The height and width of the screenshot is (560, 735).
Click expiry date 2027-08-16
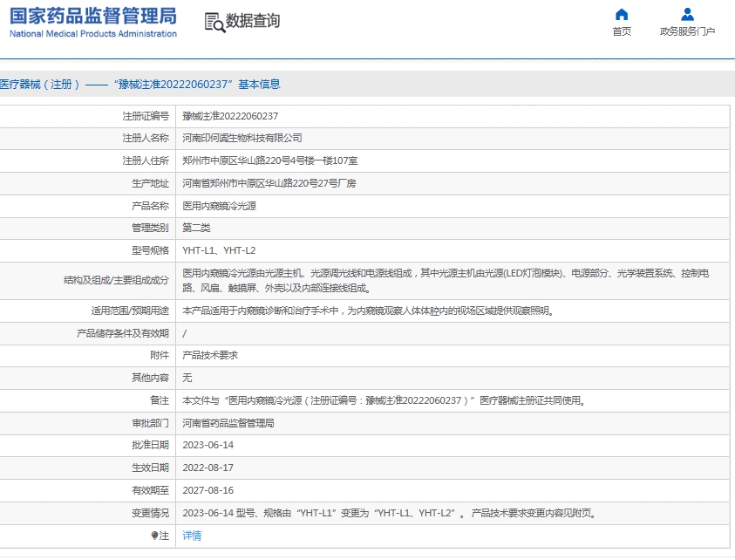[x=208, y=490]
